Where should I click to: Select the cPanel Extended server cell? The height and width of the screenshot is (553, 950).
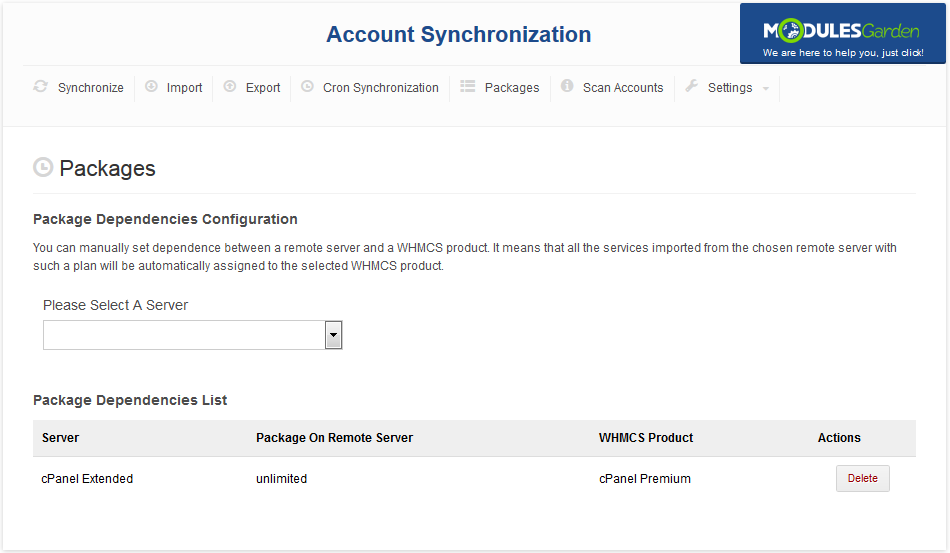87,478
